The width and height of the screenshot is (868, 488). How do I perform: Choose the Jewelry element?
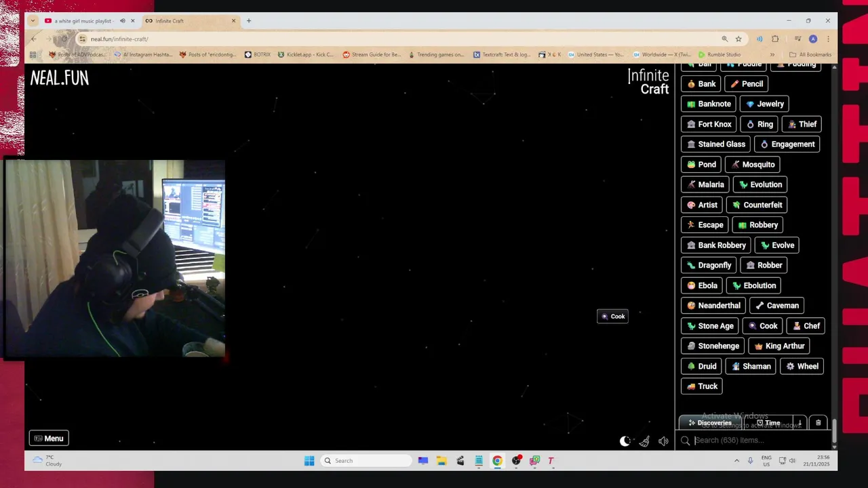764,104
